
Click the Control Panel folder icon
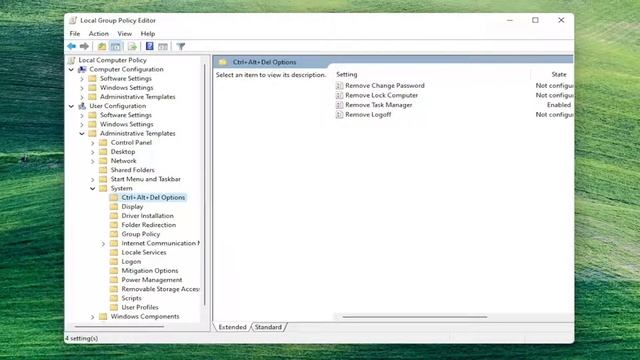tap(103, 142)
